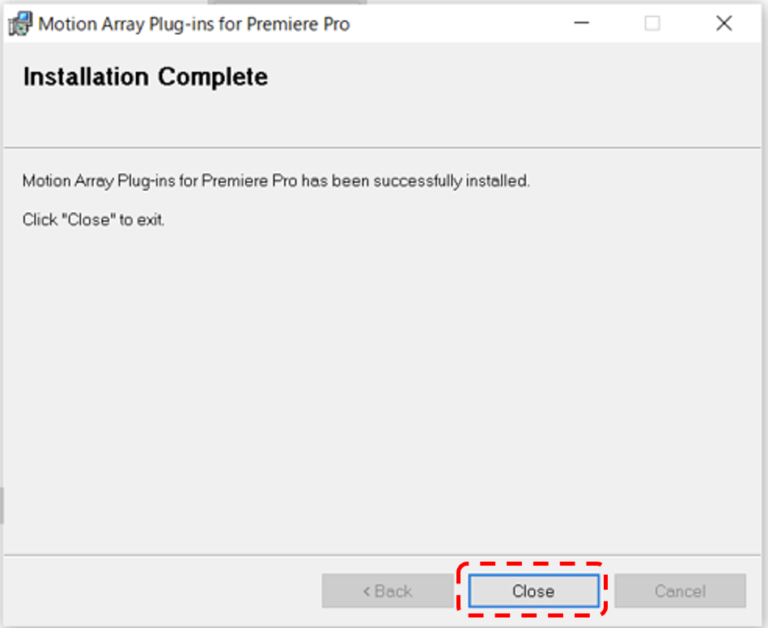Select the Installation Complete heading
Image resolution: width=768 pixels, height=628 pixels.
coord(145,77)
